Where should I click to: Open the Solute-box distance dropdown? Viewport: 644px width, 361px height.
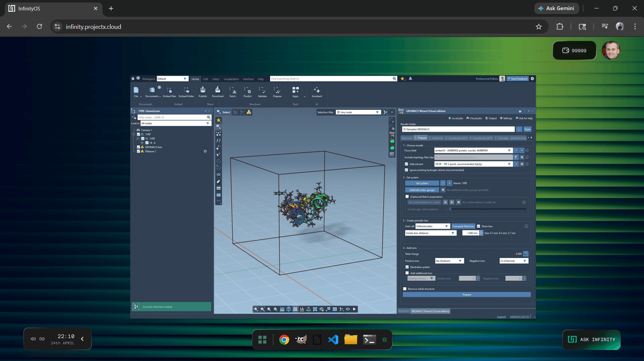[430, 233]
